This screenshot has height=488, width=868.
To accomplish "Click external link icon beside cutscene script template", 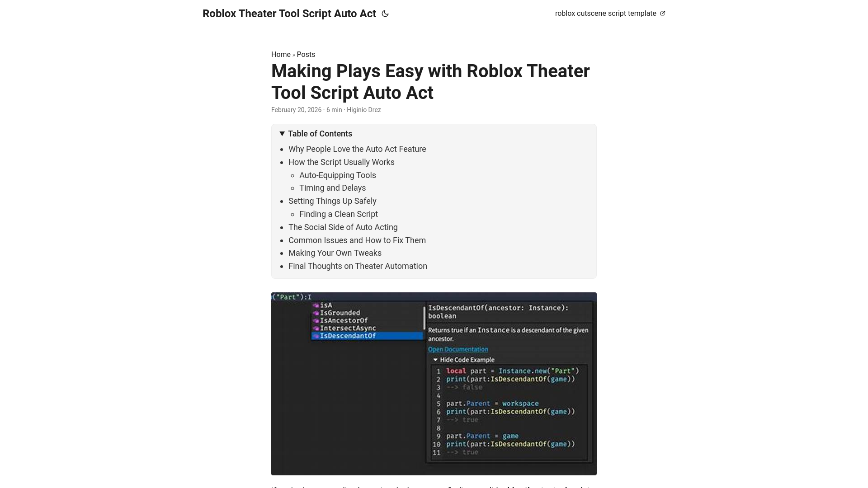I will click(x=663, y=14).
